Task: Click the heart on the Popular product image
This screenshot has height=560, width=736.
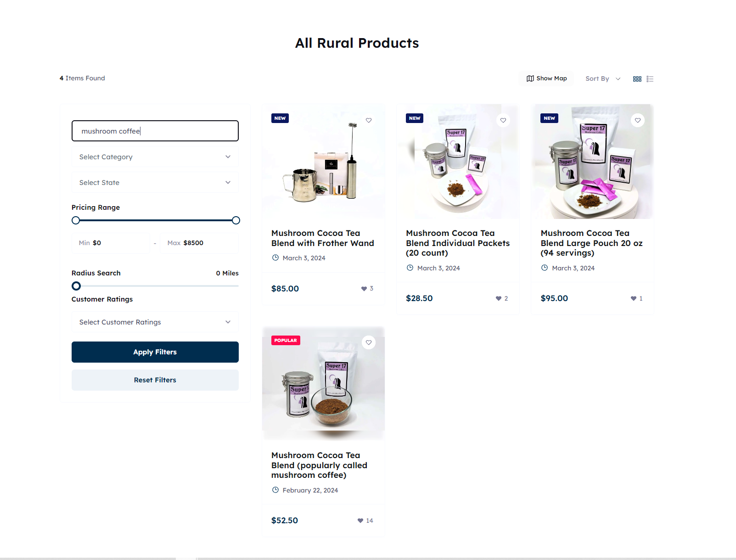Action: coord(369,342)
